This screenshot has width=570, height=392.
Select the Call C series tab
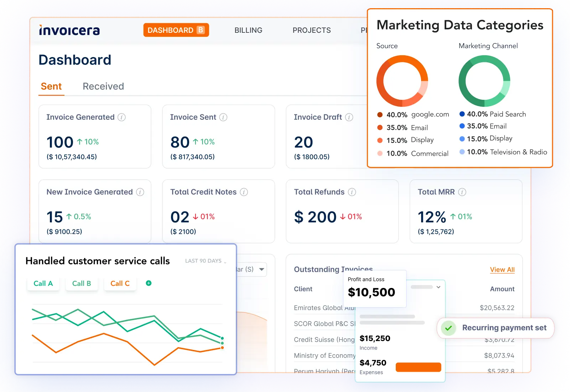click(x=120, y=284)
